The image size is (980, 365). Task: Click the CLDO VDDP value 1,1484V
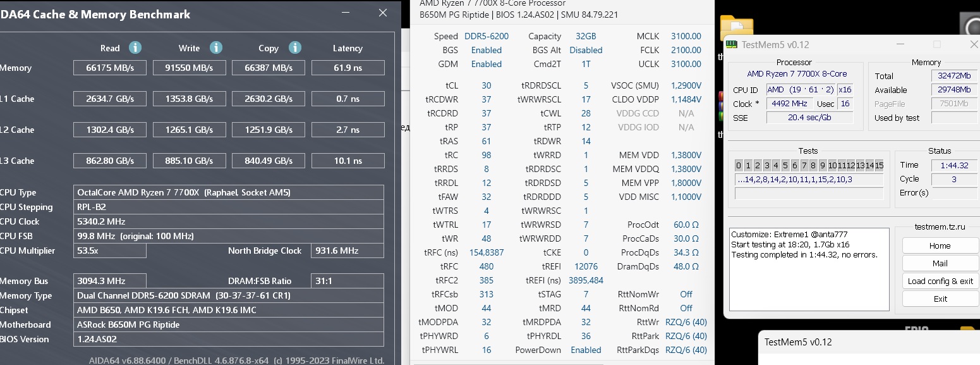point(686,99)
